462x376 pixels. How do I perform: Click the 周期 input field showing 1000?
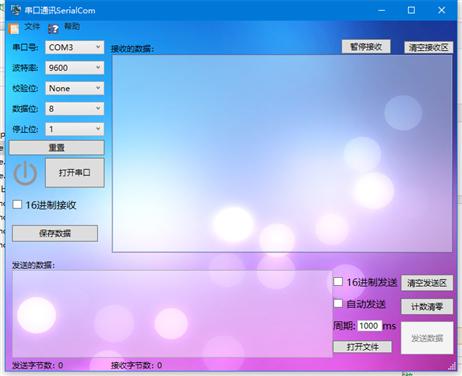pos(369,326)
